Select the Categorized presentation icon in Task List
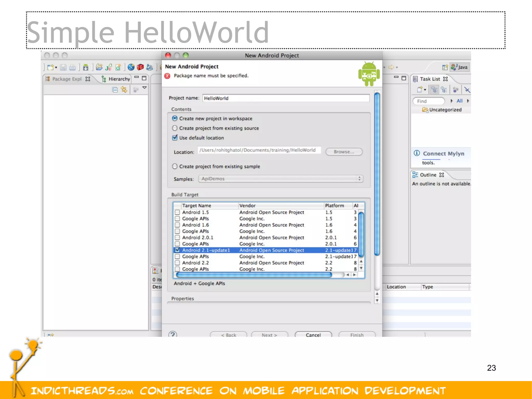Image resolution: width=532 pixels, height=399 pixels. [434, 90]
